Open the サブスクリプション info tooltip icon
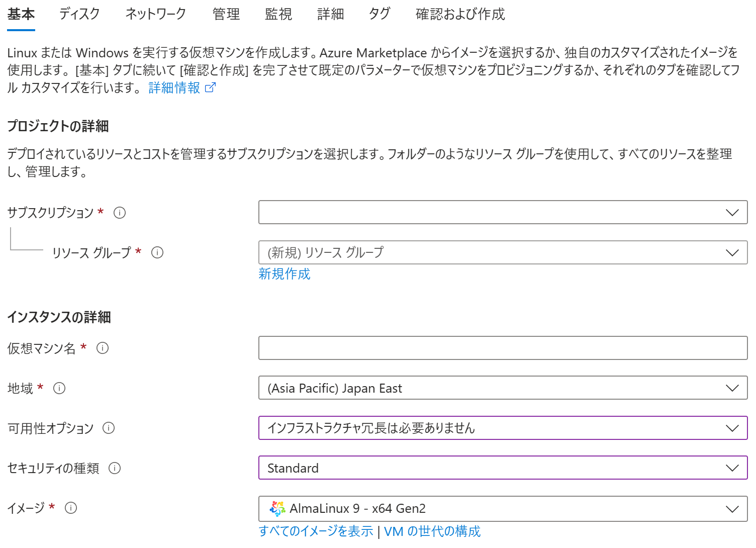 coord(120,213)
